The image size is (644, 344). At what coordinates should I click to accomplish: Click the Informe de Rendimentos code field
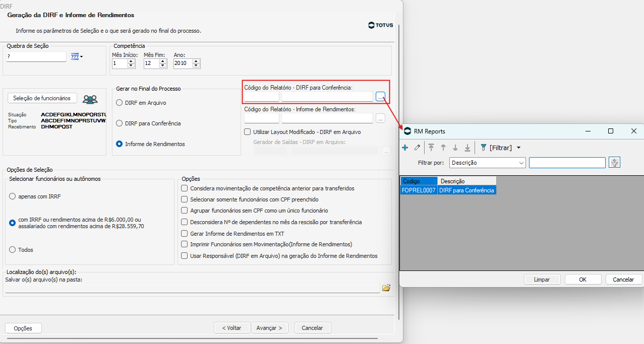coord(261,118)
